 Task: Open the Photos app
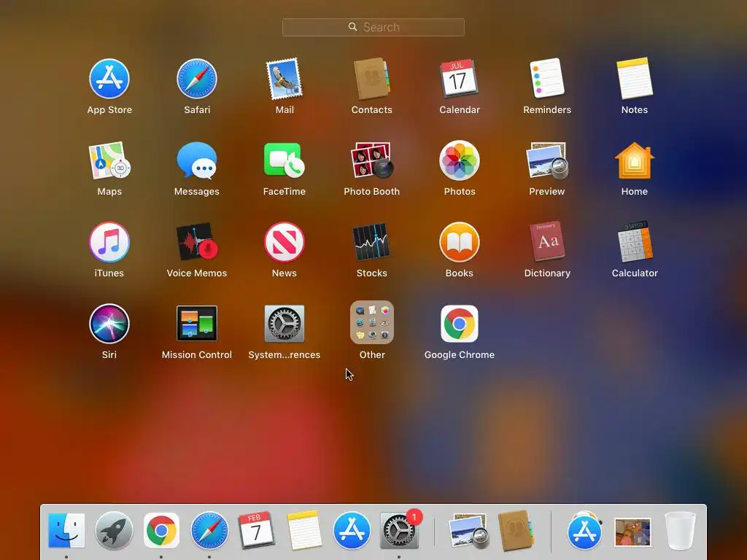(460, 160)
